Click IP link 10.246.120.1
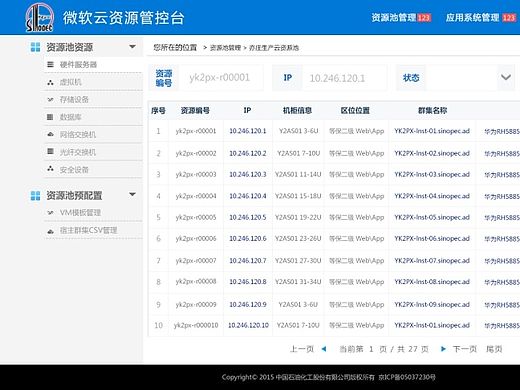 tap(248, 131)
